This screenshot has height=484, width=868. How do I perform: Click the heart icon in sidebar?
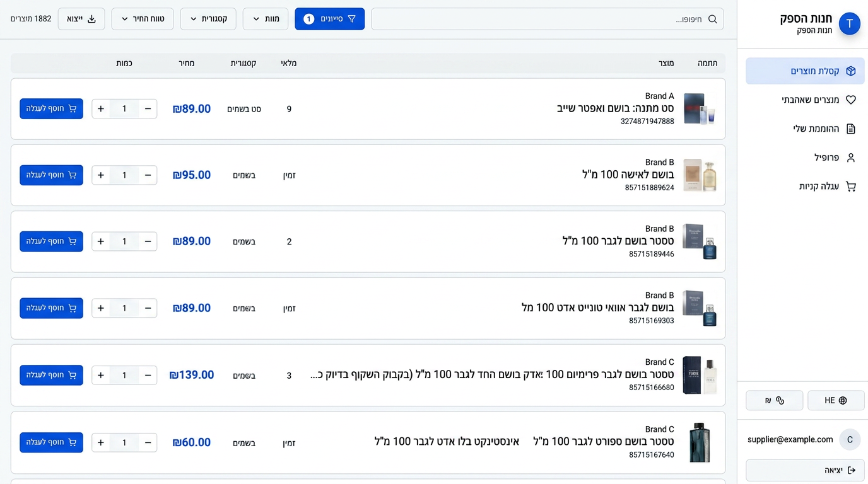coord(850,100)
